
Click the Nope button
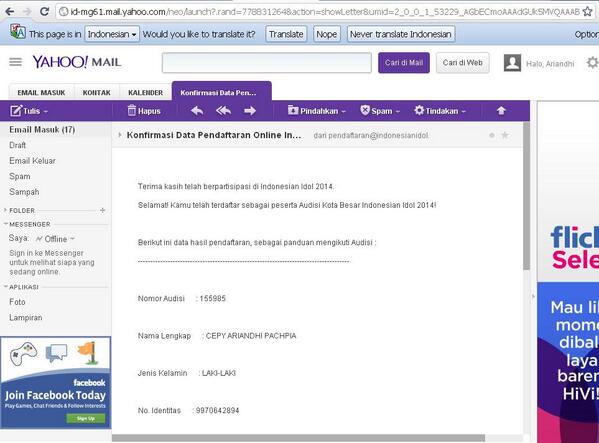[327, 34]
